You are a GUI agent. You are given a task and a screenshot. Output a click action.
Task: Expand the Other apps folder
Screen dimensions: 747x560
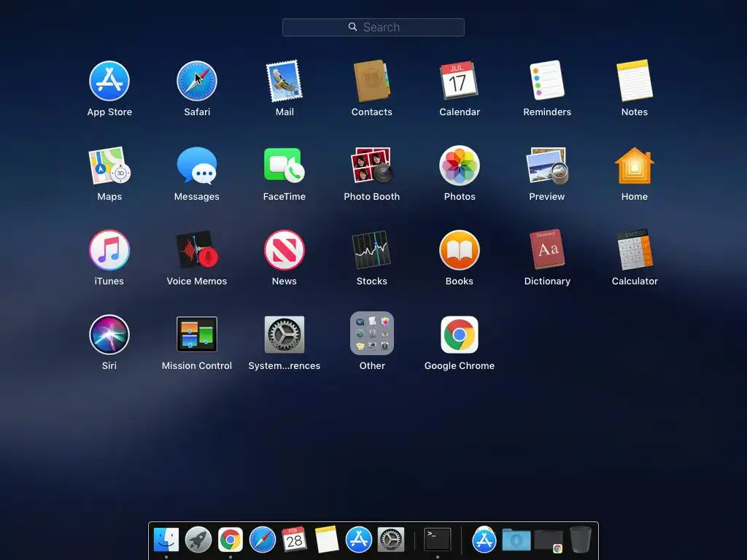[x=371, y=333]
